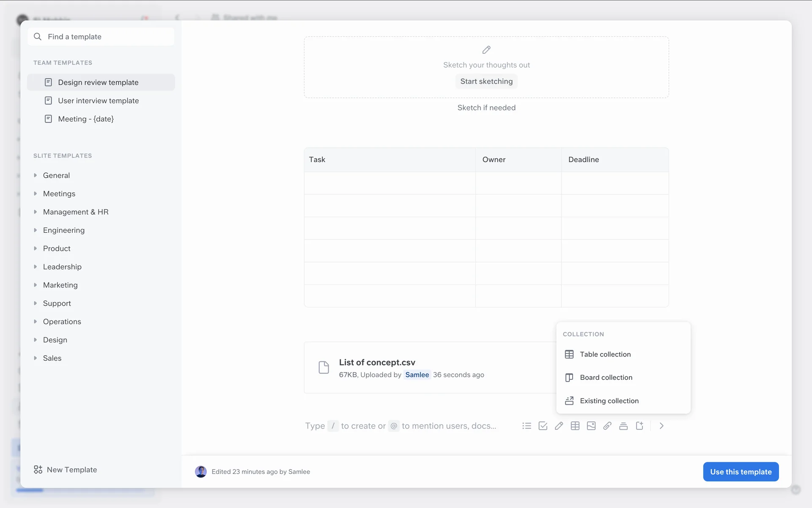Click the collection stack toolbar icon
The image size is (812, 508).
coord(623,426)
